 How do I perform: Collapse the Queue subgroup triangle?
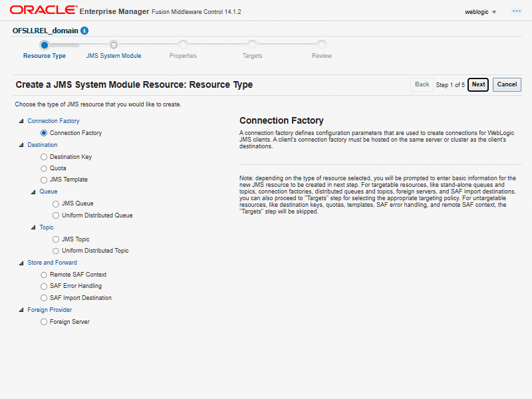pos(33,192)
